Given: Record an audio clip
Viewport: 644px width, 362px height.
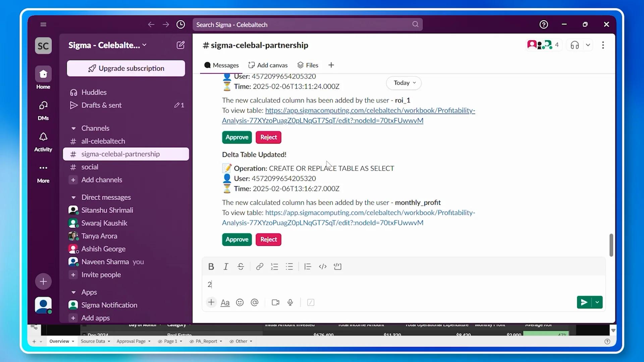Looking at the screenshot, I should pyautogui.click(x=290, y=303).
